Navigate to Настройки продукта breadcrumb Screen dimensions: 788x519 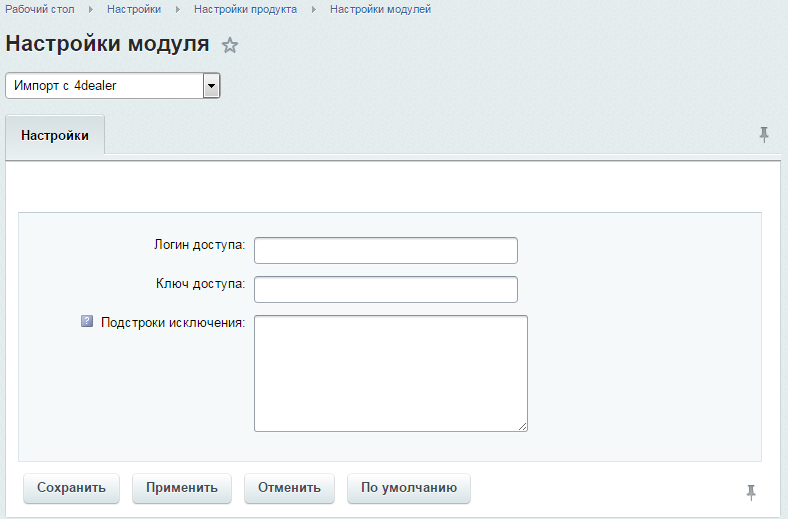[x=245, y=9]
